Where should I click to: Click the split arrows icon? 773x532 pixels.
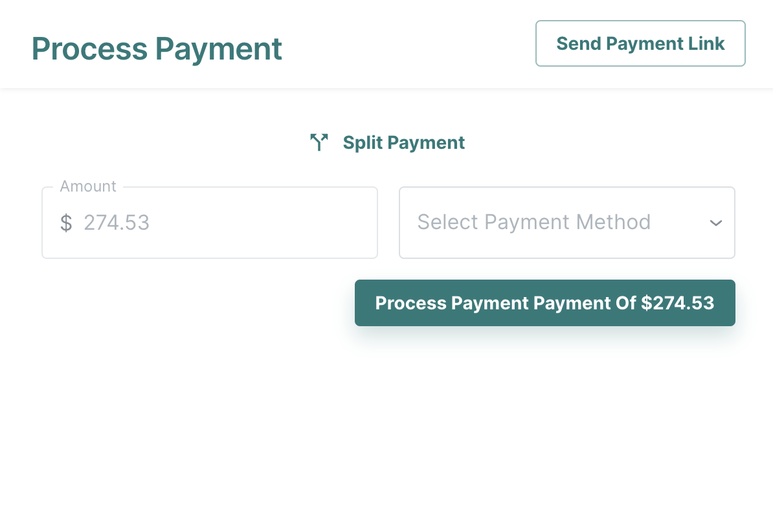tap(319, 142)
